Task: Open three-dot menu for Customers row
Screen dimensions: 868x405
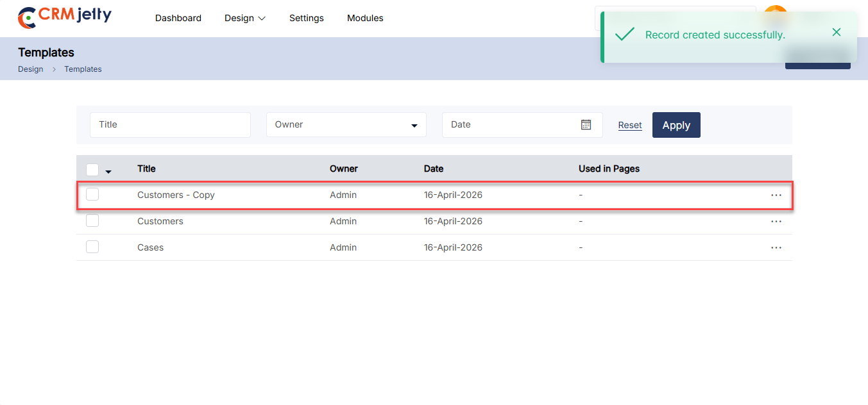Action: pos(776,222)
